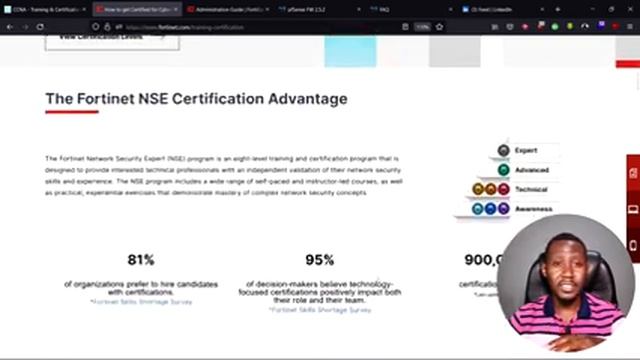Click the red downloads extension icon
Screen dimensions: 640x360
click(525, 27)
